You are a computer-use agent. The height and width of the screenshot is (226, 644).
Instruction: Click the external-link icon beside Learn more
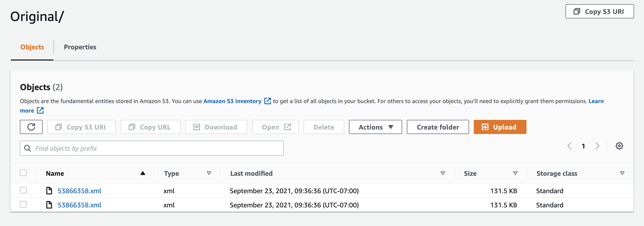pyautogui.click(x=40, y=110)
